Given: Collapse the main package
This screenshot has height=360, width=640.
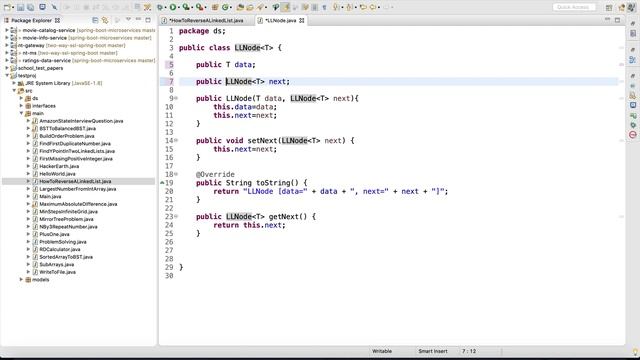Looking at the screenshot, I should [21, 113].
